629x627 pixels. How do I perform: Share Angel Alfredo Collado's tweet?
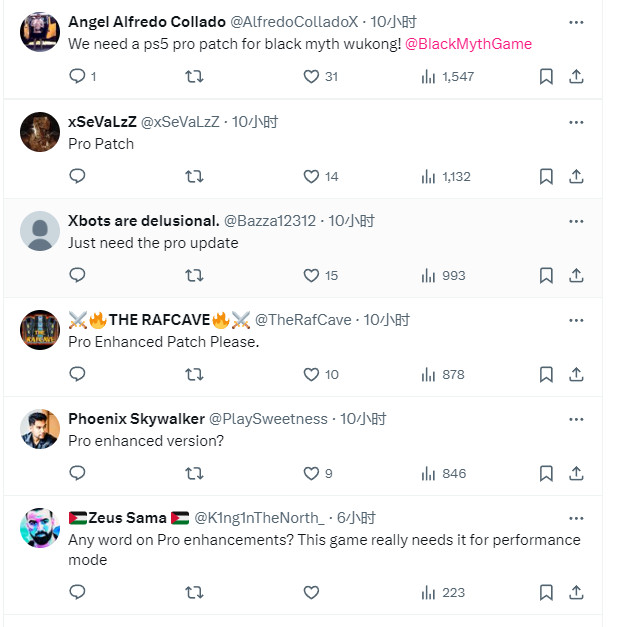click(x=576, y=76)
